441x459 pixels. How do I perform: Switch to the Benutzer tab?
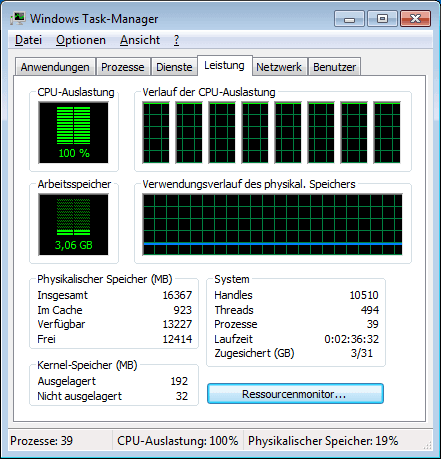pos(334,67)
